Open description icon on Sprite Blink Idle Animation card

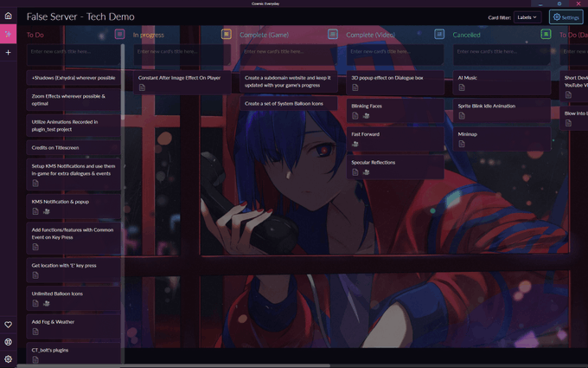tap(462, 116)
